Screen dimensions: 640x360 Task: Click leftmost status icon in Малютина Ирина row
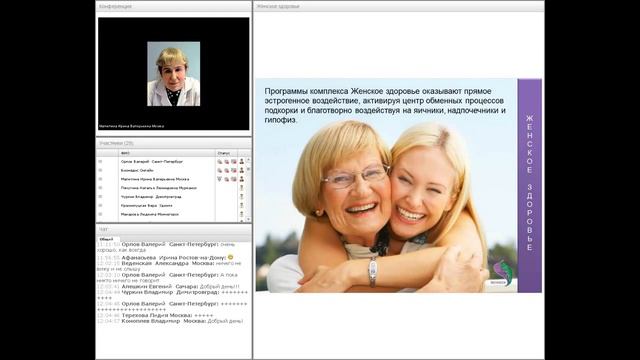coord(220,179)
